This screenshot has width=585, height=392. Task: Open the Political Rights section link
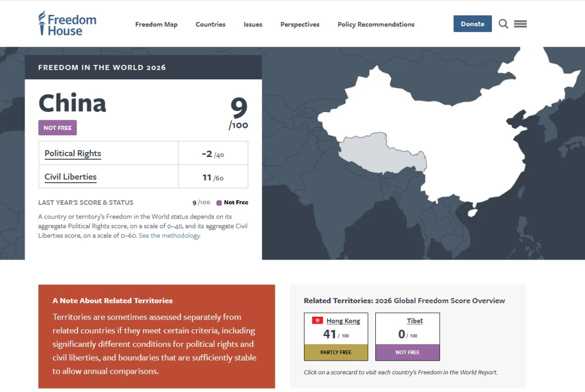pos(73,153)
